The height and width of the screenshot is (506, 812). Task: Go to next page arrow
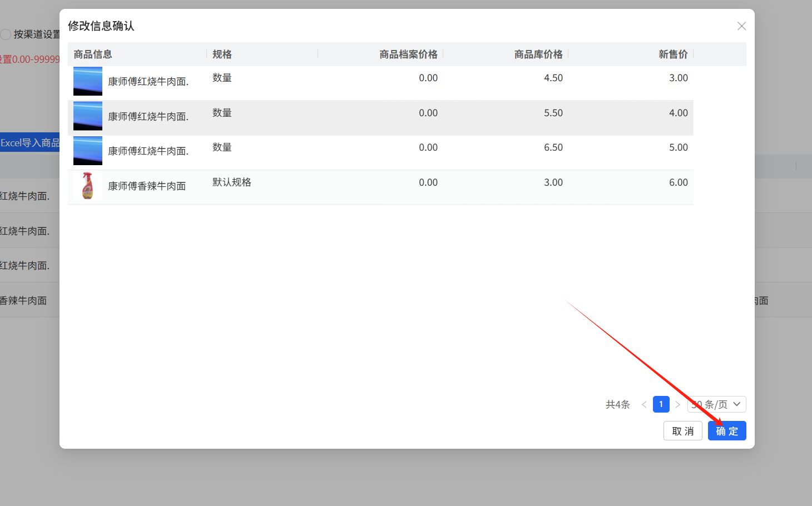pyautogui.click(x=677, y=404)
